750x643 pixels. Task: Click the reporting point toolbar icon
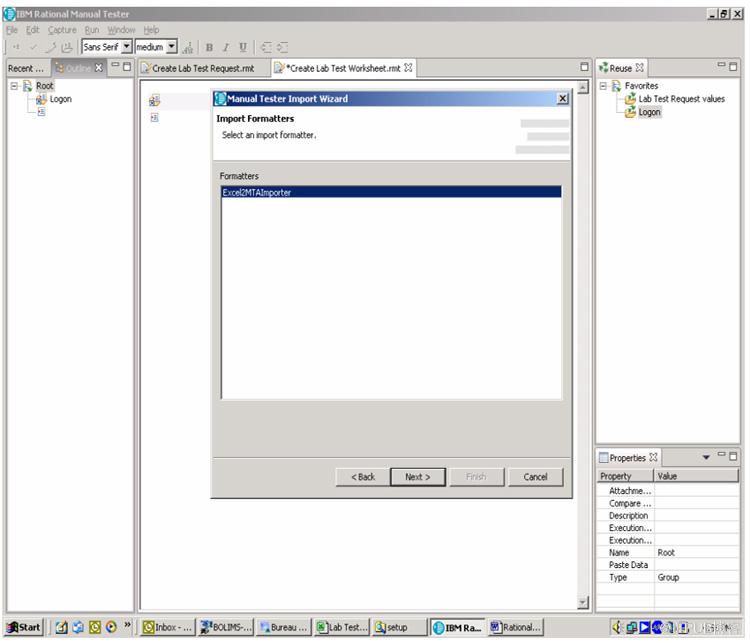pos(50,47)
